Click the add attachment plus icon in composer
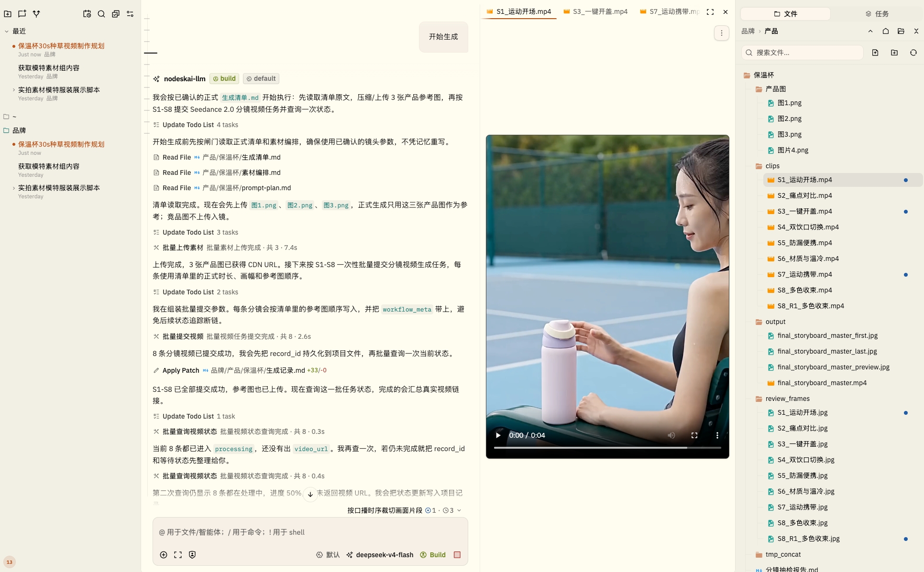The height and width of the screenshot is (572, 924). [164, 555]
